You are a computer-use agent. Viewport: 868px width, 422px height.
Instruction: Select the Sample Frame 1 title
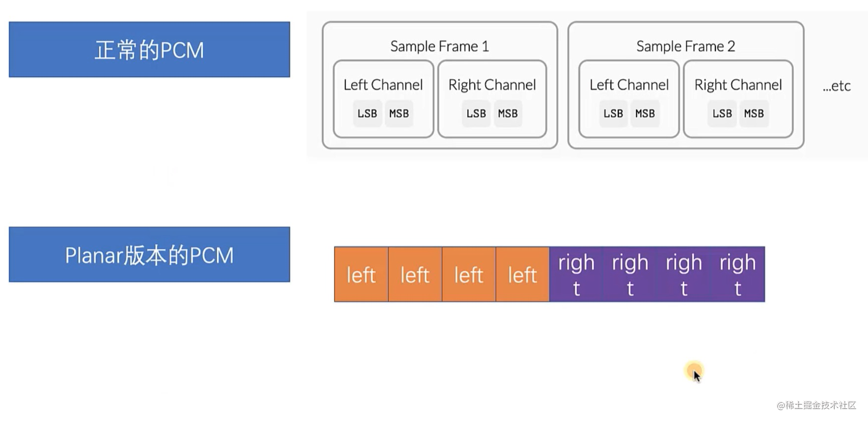tap(439, 46)
